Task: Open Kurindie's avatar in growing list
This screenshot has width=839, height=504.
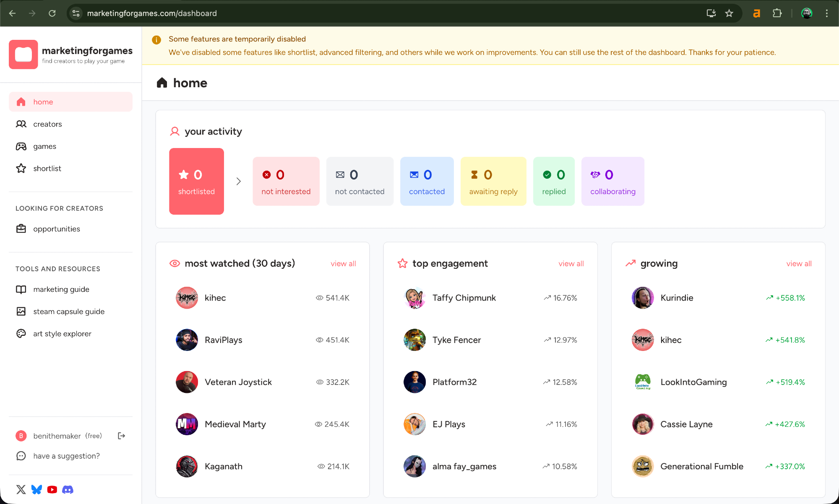Action: 642,298
